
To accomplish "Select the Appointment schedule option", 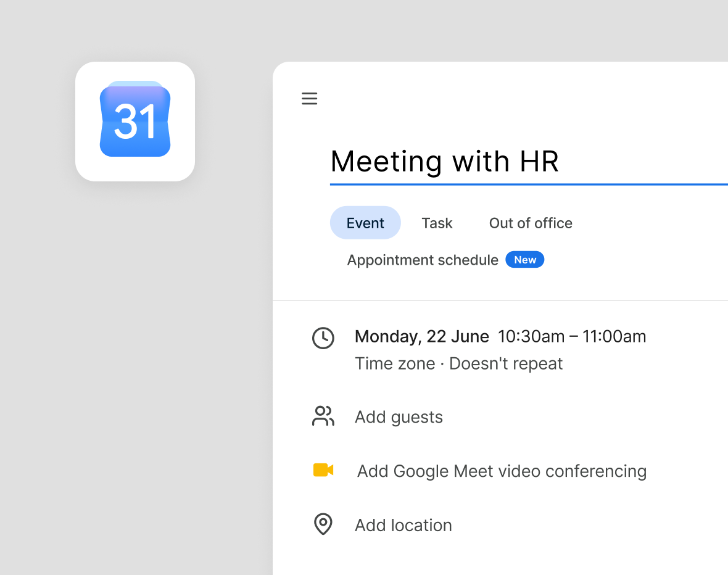I will click(423, 260).
